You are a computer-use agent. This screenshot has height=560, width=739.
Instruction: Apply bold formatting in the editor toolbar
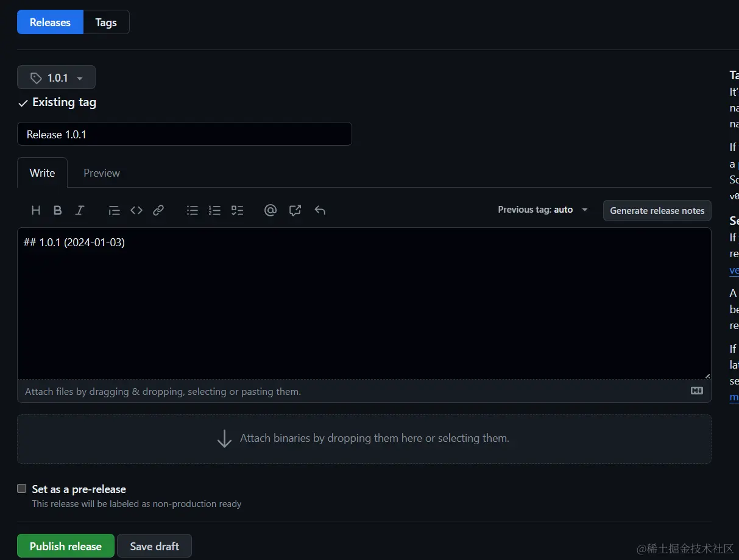tap(58, 210)
